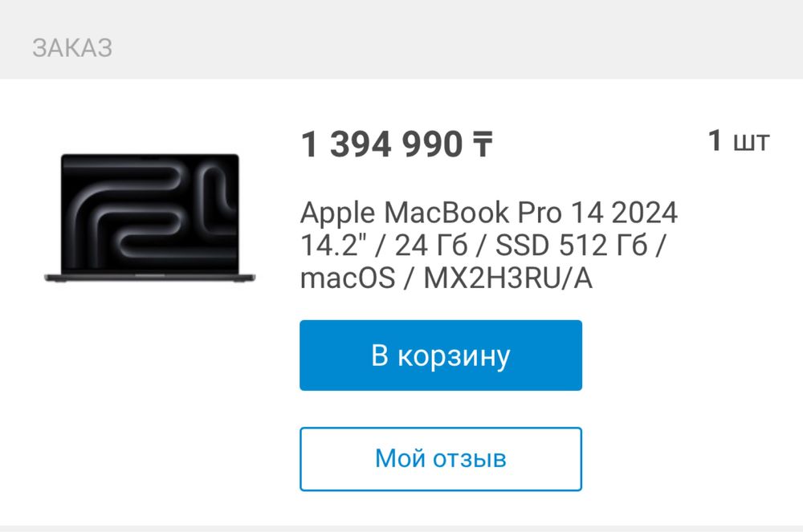The height and width of the screenshot is (532, 803).
Task: Click the "1 шт" quantity label
Action: point(739,140)
